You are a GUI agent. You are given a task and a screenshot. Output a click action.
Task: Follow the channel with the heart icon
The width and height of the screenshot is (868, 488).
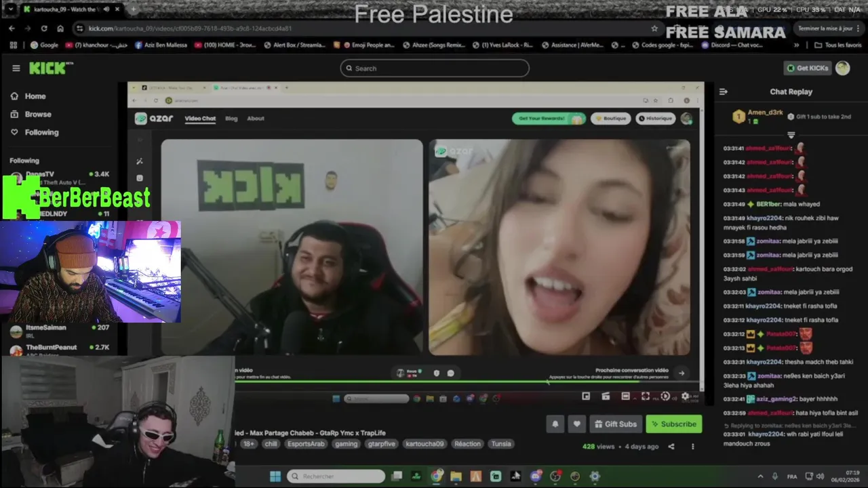click(x=576, y=424)
